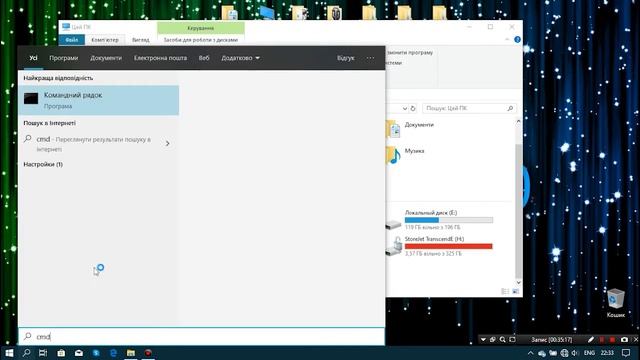
Task: Click the Пошук: Цей ПК search box
Action: tap(469, 108)
